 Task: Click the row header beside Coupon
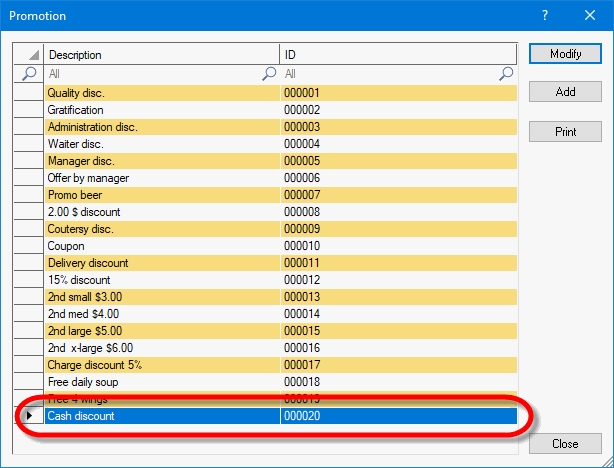coord(29,246)
